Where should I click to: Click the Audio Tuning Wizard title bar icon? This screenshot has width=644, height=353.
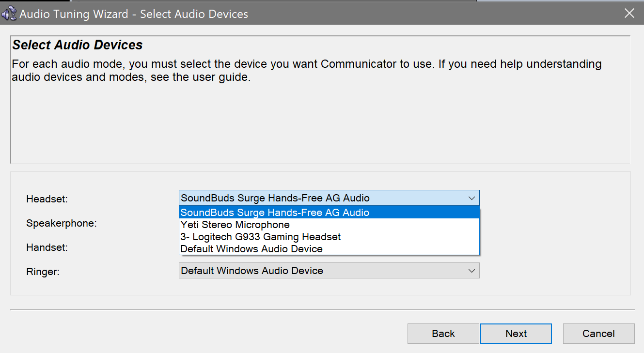(8, 13)
